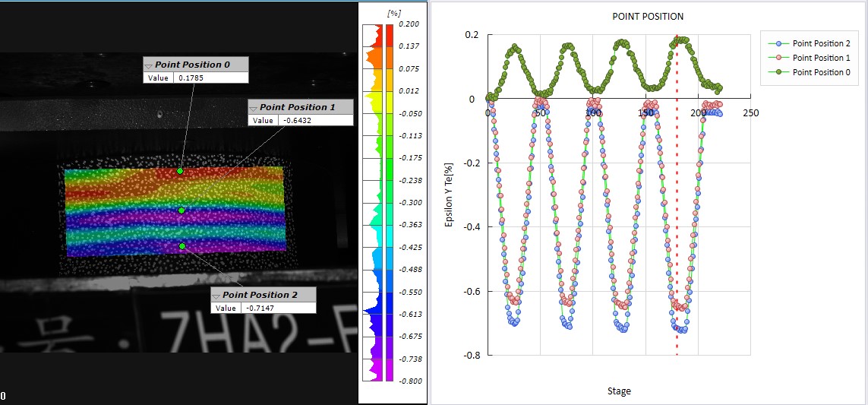The image size is (868, 405).
Task: Select the middle green marker on strain map
Action: (x=181, y=210)
